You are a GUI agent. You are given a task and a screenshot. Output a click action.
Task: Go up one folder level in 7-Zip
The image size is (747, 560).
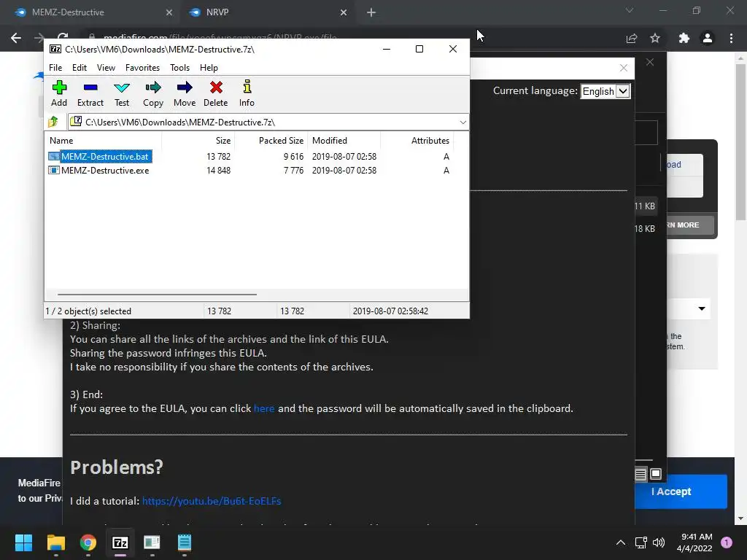pyautogui.click(x=53, y=122)
